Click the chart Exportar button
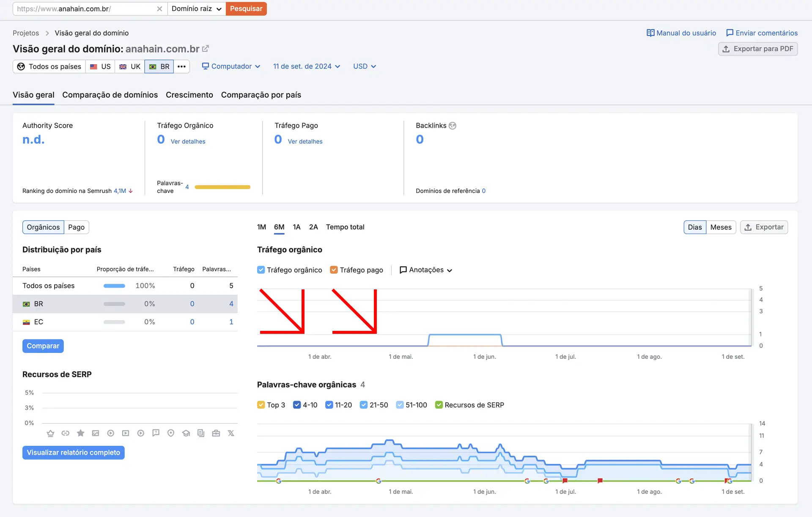This screenshot has height=517, width=812. (x=764, y=227)
